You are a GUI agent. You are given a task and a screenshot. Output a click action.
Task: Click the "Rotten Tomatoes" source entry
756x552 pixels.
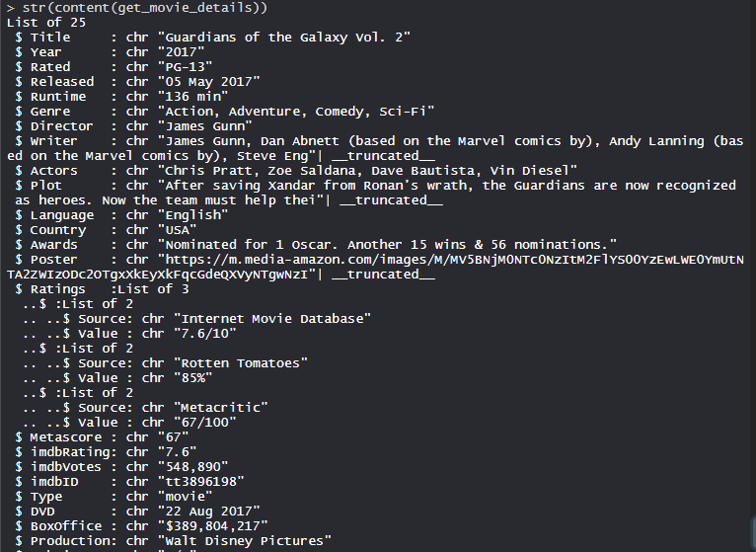242,362
